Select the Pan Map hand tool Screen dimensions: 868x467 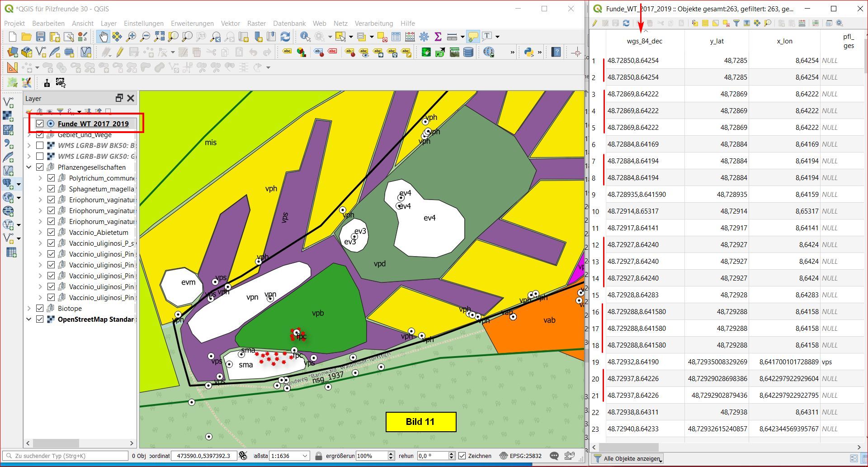[x=103, y=37]
